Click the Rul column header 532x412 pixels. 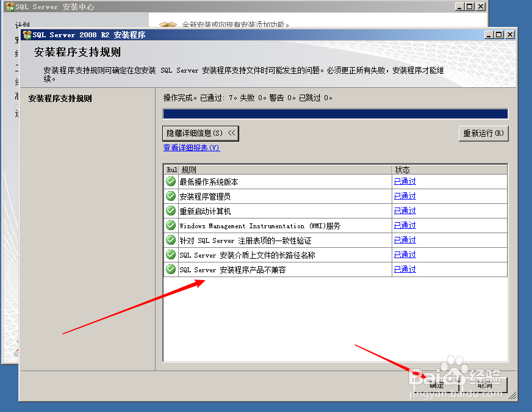[x=171, y=170]
